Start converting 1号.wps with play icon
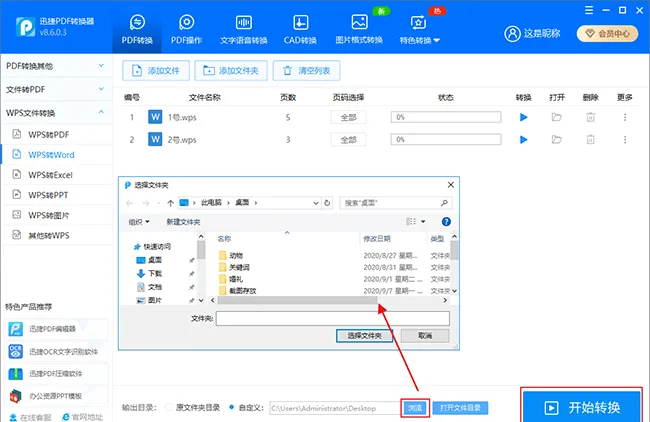This screenshot has width=650, height=422. [x=524, y=117]
